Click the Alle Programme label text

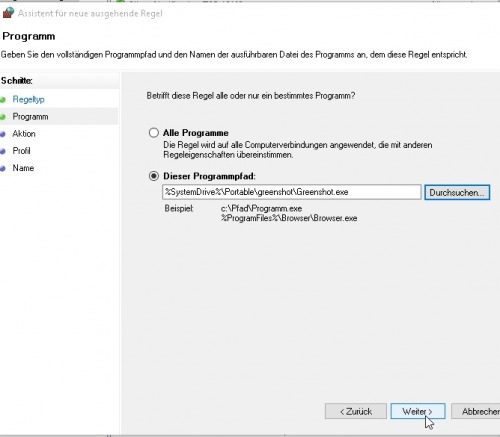196,133
